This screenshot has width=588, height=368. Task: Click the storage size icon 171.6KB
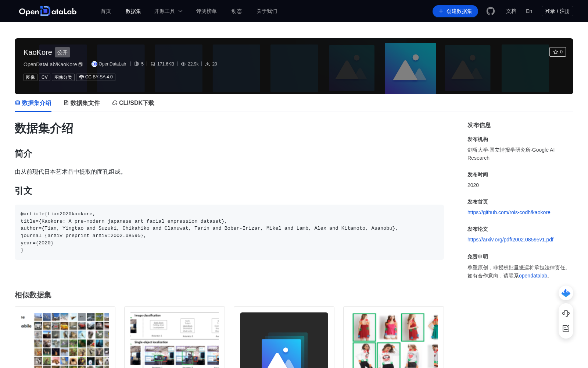(x=153, y=64)
